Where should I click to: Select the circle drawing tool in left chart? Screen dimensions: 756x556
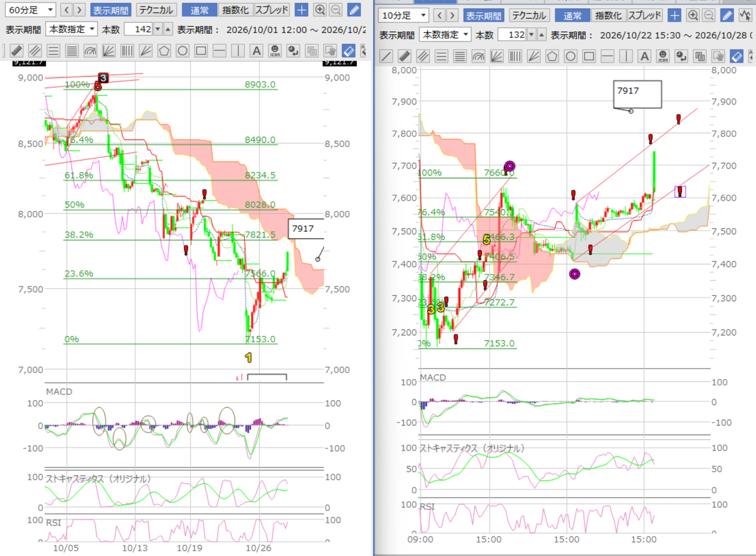(182, 51)
